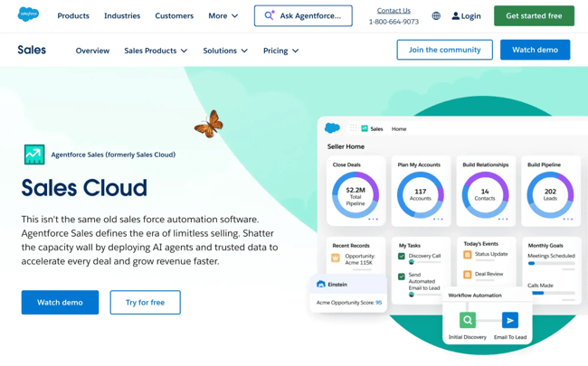Viewport: 588px width, 366px height.
Task: Open the globe language selector
Action: tap(436, 15)
